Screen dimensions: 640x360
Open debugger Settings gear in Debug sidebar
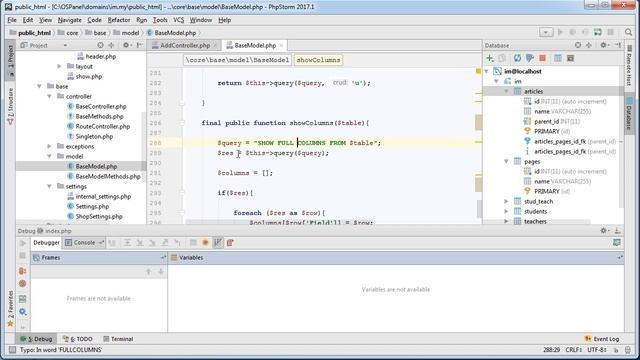(22, 312)
